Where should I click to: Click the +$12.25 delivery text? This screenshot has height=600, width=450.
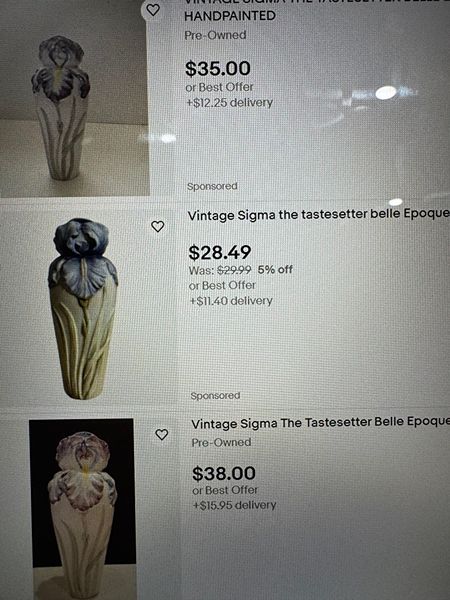[x=229, y=103]
